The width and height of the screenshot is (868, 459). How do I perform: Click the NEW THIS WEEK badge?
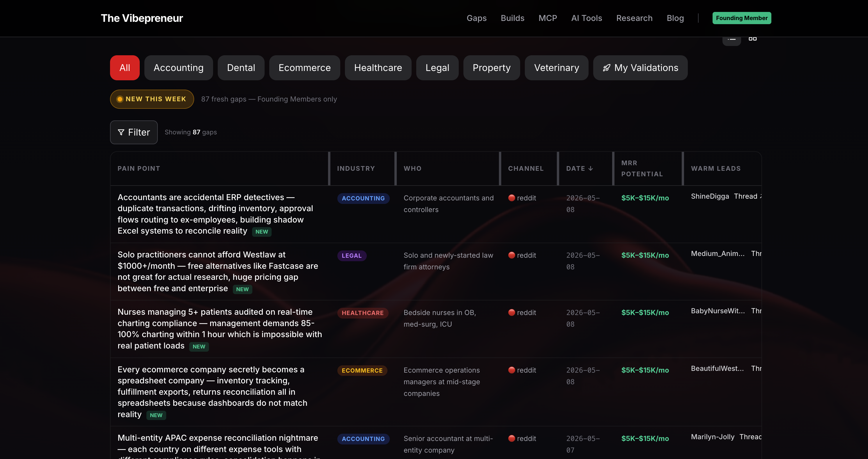[x=152, y=99]
